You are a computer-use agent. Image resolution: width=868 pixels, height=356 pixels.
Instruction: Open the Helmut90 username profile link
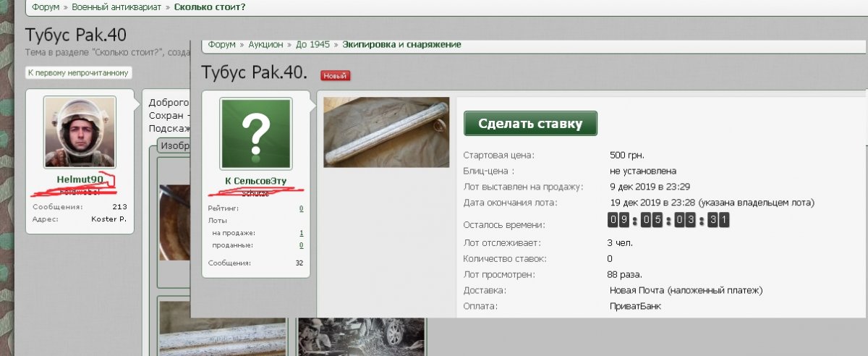point(80,179)
